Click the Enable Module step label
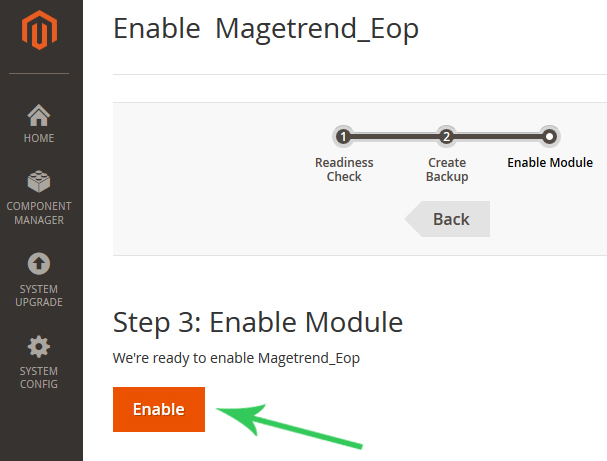Viewport: 607px width, 461px height. tap(550, 163)
